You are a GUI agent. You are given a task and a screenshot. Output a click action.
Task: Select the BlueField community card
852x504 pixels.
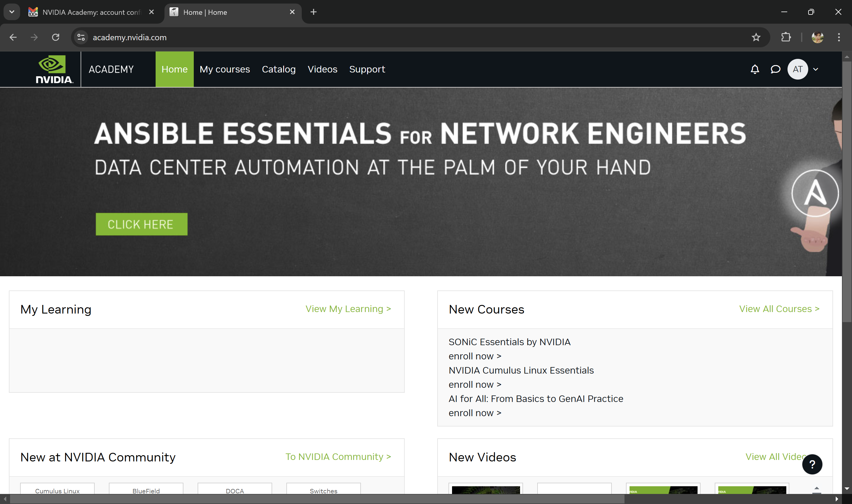point(146,489)
